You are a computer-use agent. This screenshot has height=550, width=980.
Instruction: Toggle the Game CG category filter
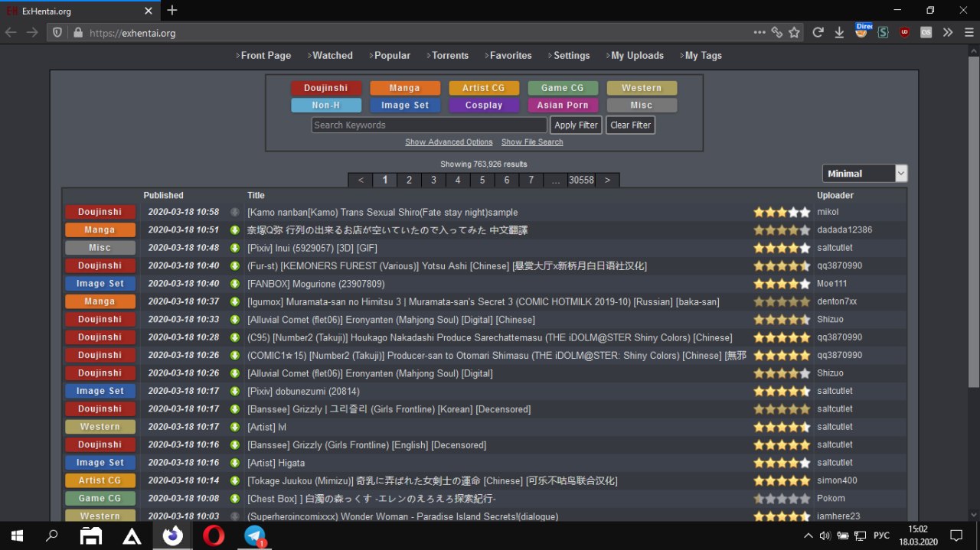pyautogui.click(x=563, y=88)
